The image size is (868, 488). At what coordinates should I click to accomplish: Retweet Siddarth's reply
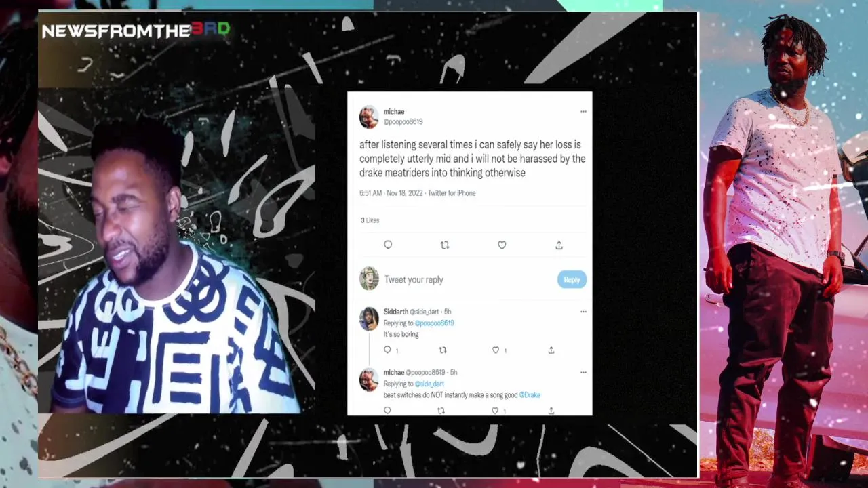(443, 350)
